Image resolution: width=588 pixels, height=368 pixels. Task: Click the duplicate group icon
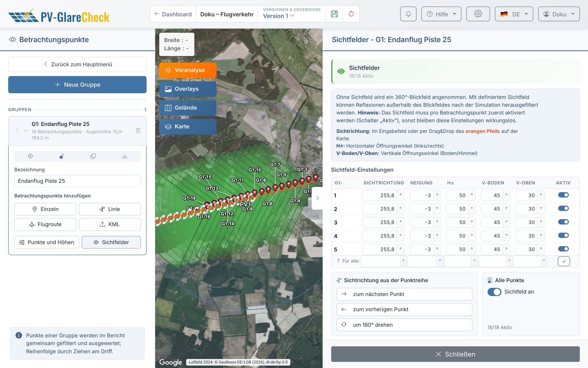(93, 156)
